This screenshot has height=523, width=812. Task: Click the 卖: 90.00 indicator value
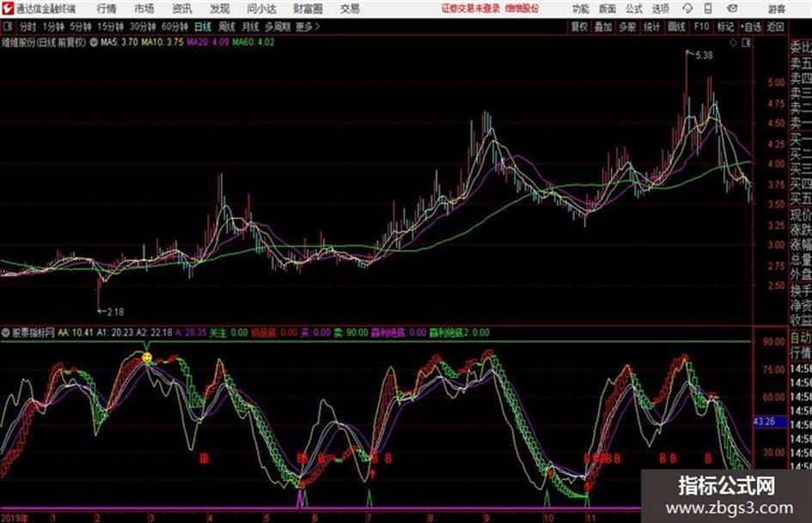tap(351, 332)
